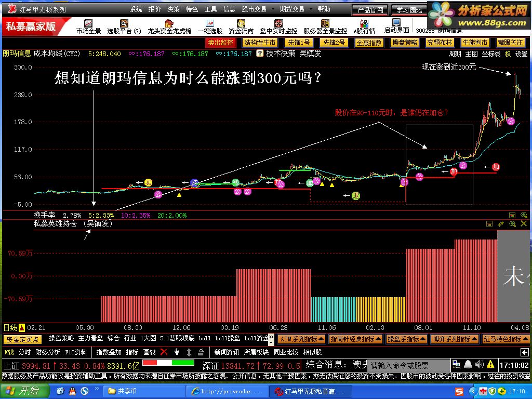
Task: Close the 私募英雄持仓 panel with its X
Action: [524, 223]
